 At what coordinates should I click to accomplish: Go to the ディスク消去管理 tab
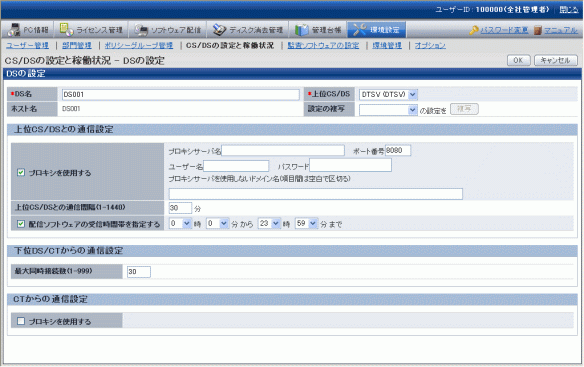point(247,30)
